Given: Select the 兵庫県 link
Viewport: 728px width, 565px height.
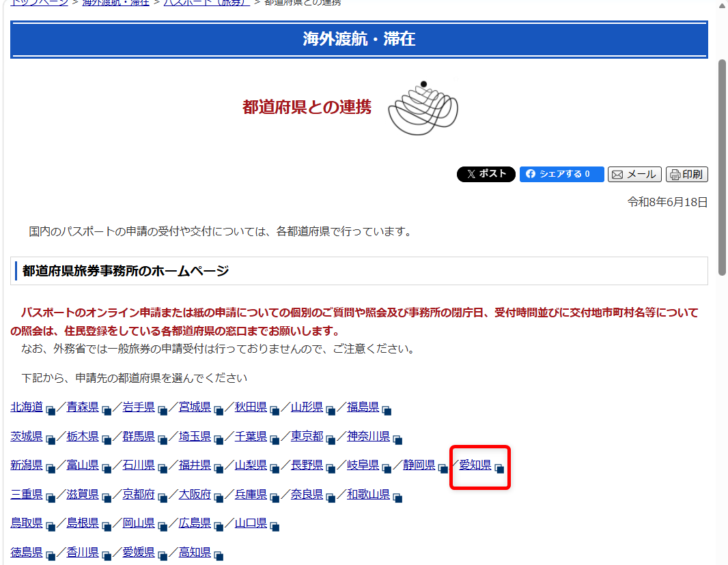Looking at the screenshot, I should pos(251,494).
